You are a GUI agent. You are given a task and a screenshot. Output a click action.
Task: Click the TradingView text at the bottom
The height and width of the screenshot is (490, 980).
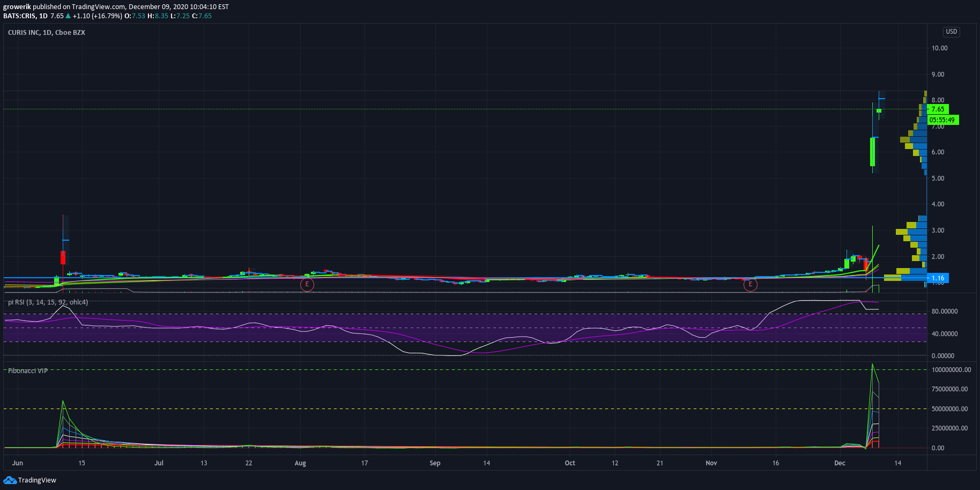tap(37, 480)
